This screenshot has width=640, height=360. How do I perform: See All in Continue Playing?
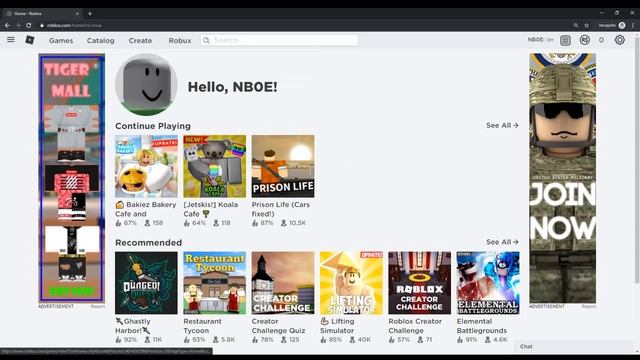coord(502,125)
